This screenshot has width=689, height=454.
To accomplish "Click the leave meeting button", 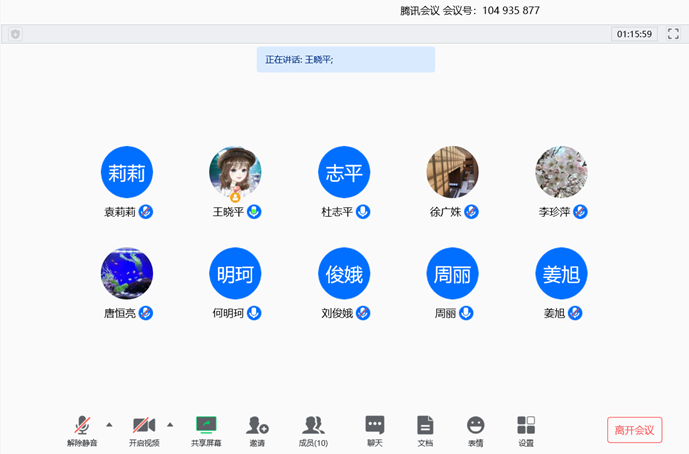I will [x=634, y=430].
